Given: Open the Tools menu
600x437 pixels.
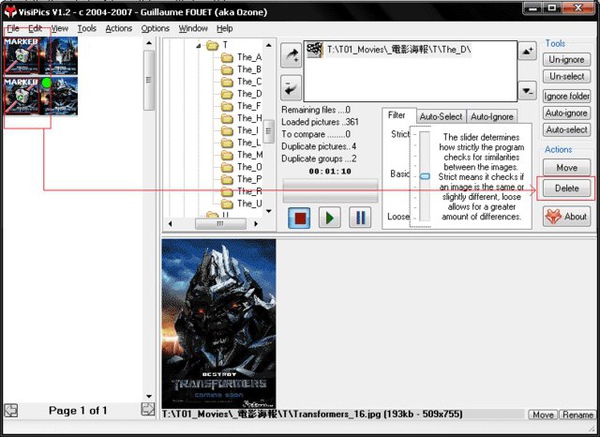Looking at the screenshot, I should tap(87, 28).
